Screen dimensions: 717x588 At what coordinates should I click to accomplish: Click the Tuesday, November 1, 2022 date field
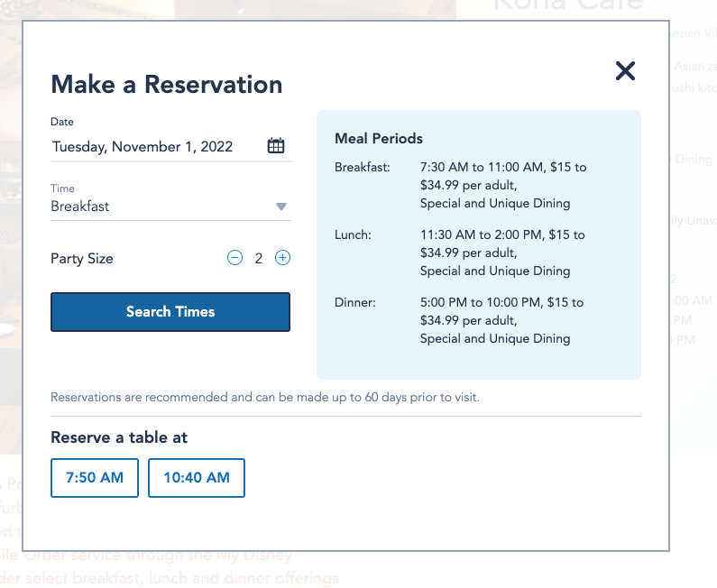142,147
